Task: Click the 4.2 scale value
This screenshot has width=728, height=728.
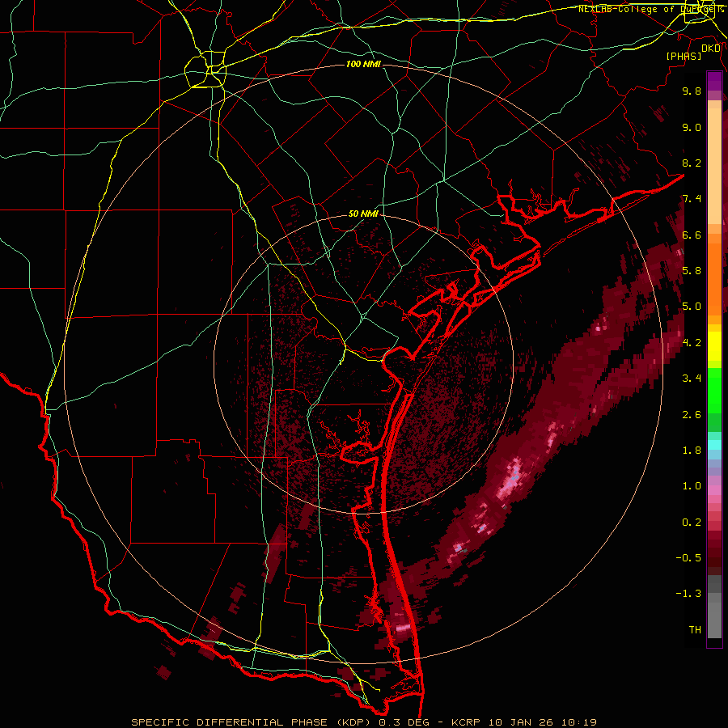Action: pyautogui.click(x=692, y=343)
